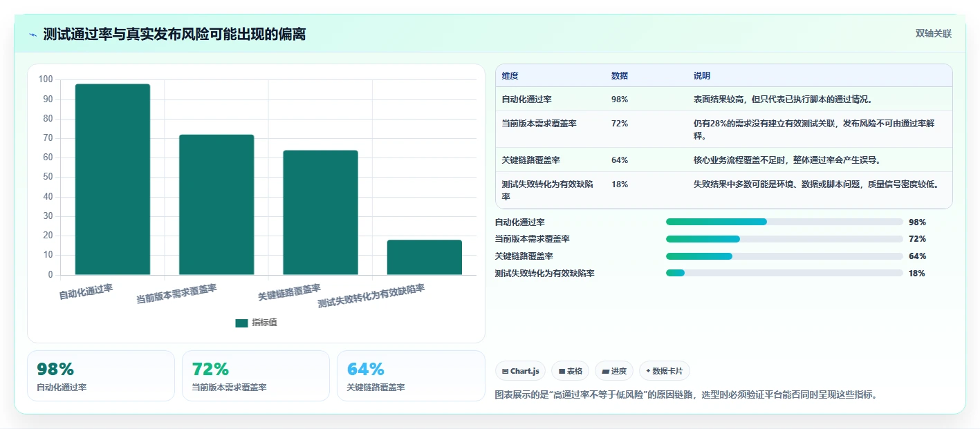This screenshot has height=429, width=980.
Task: Click the 测试失败转化为有效缺陷率 table row cell
Action: (548, 191)
